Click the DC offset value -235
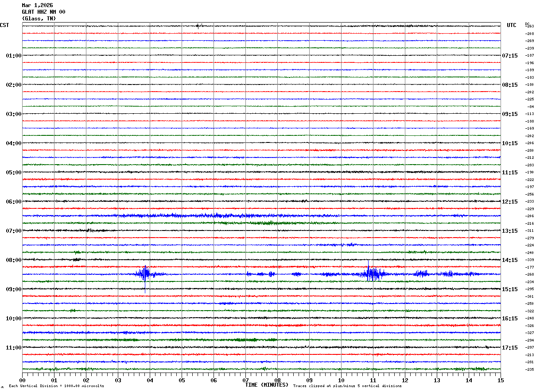Viewport: 536px width, 392px height. 529,369
